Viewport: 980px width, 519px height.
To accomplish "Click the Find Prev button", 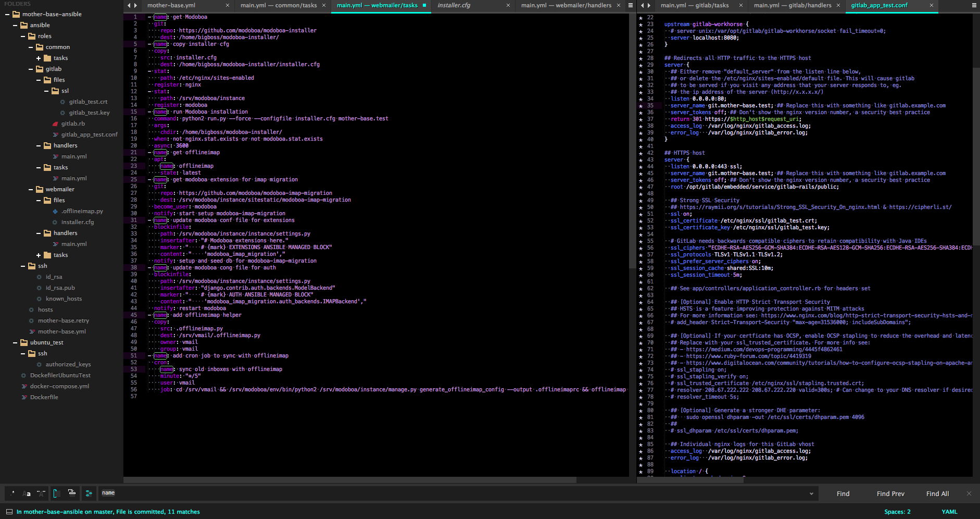I will pyautogui.click(x=890, y=493).
